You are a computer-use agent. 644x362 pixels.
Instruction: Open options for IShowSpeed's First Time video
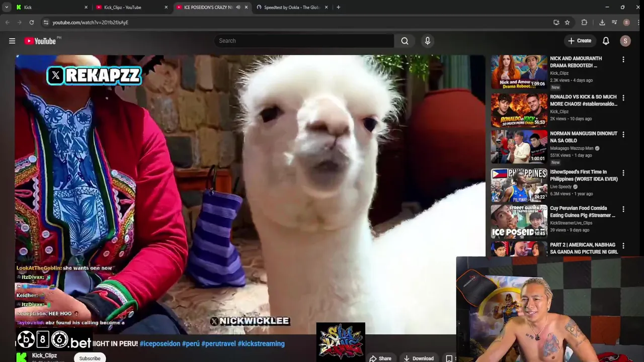tap(623, 173)
